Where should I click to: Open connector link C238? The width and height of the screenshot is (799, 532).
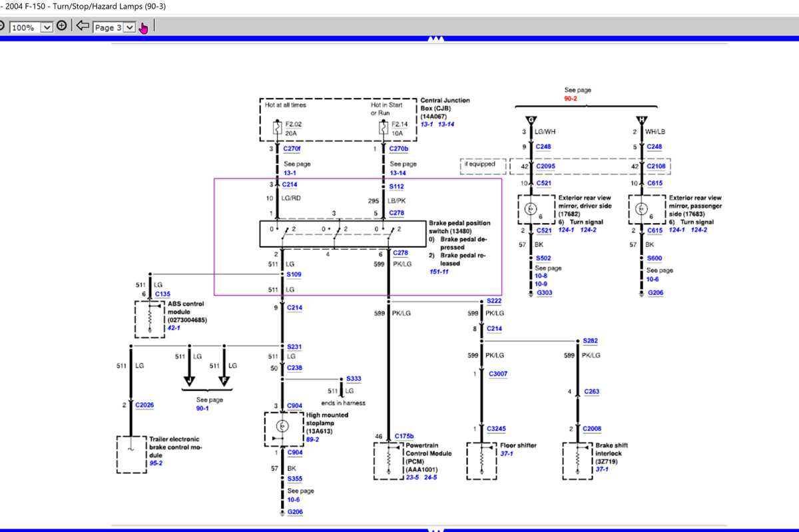294,368
